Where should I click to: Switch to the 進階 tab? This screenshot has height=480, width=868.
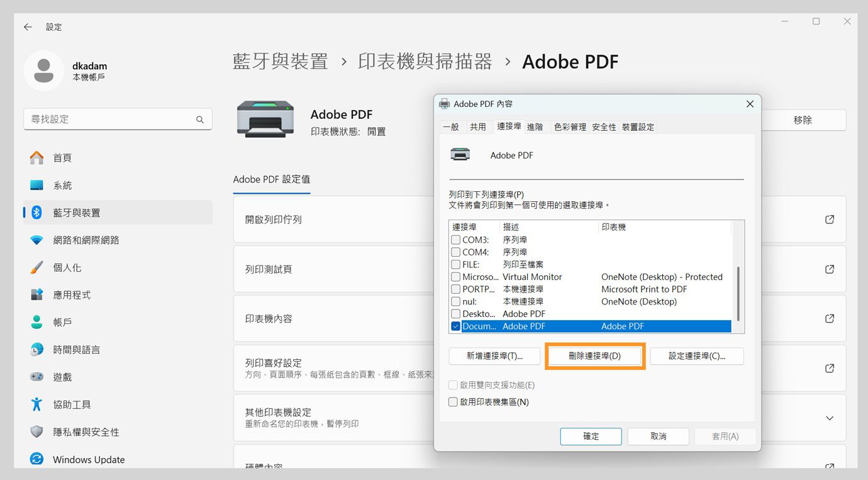[x=535, y=126]
